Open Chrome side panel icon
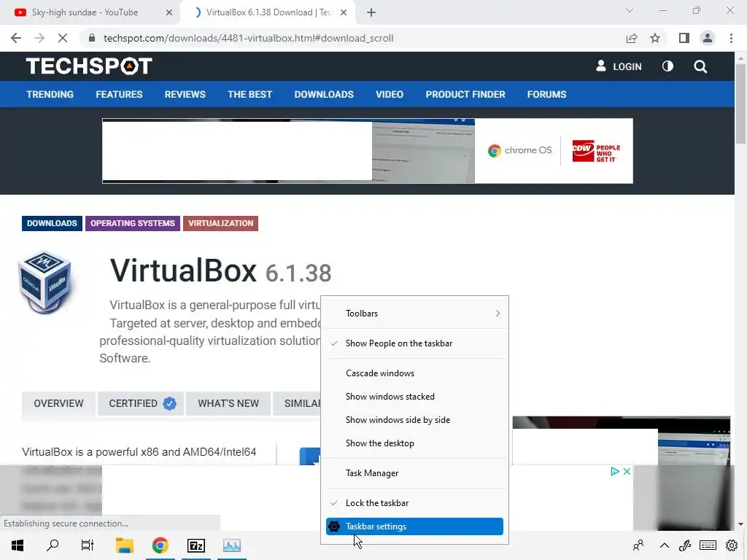This screenshot has width=747, height=560. (684, 38)
